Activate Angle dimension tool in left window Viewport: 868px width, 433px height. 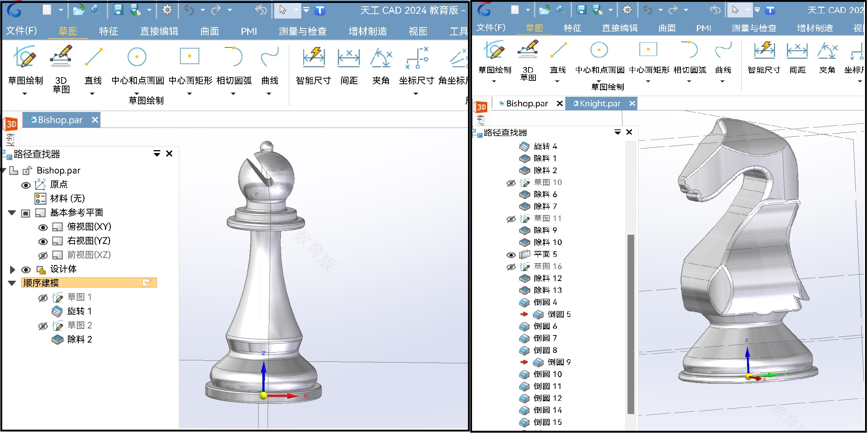381,57
